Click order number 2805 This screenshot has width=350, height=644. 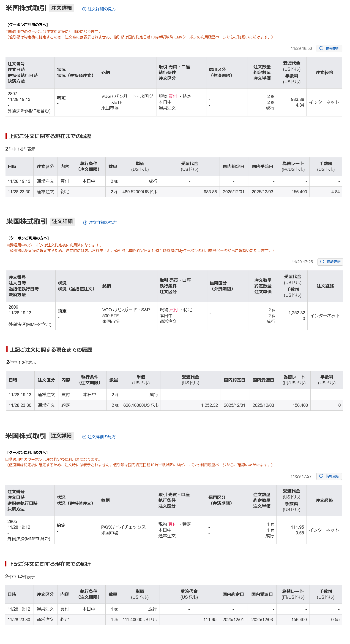12,522
